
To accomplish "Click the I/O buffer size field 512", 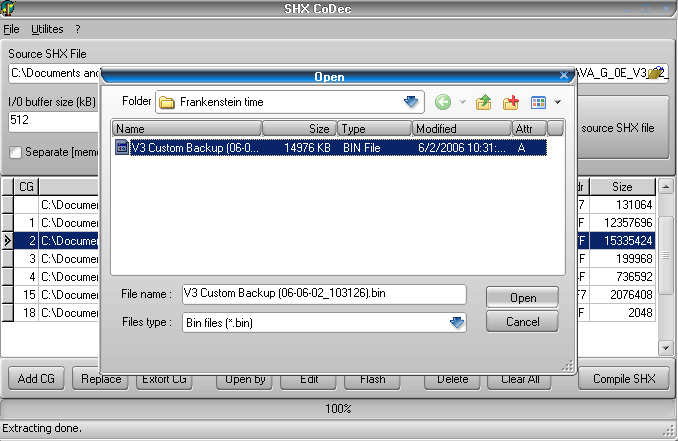I will pos(54,120).
